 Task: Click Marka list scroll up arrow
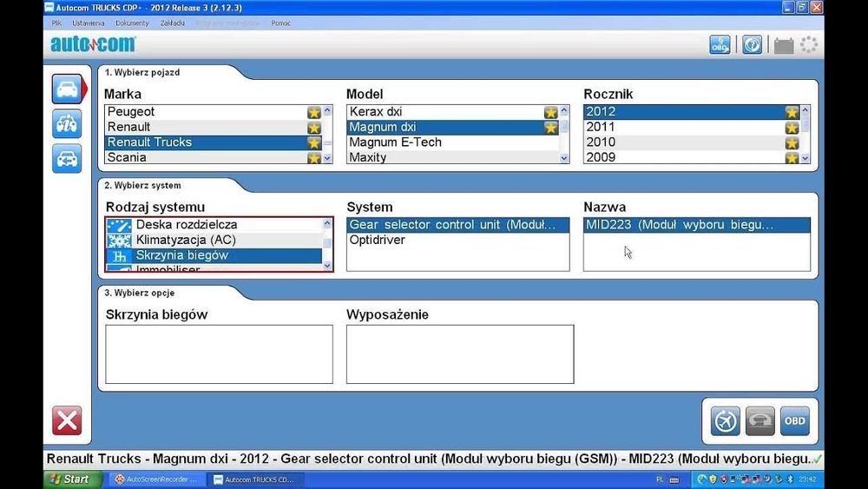coord(327,111)
